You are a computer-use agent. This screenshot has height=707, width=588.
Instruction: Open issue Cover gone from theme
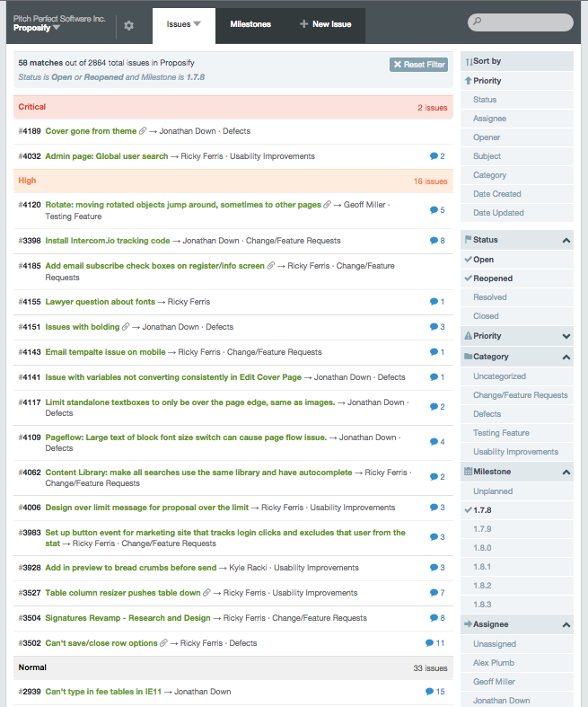pos(91,131)
